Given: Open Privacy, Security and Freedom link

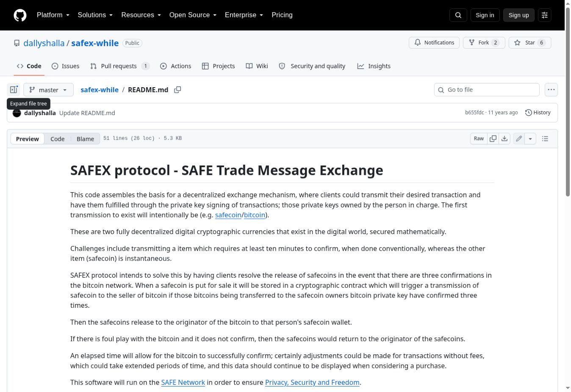Looking at the screenshot, I should point(312,382).
